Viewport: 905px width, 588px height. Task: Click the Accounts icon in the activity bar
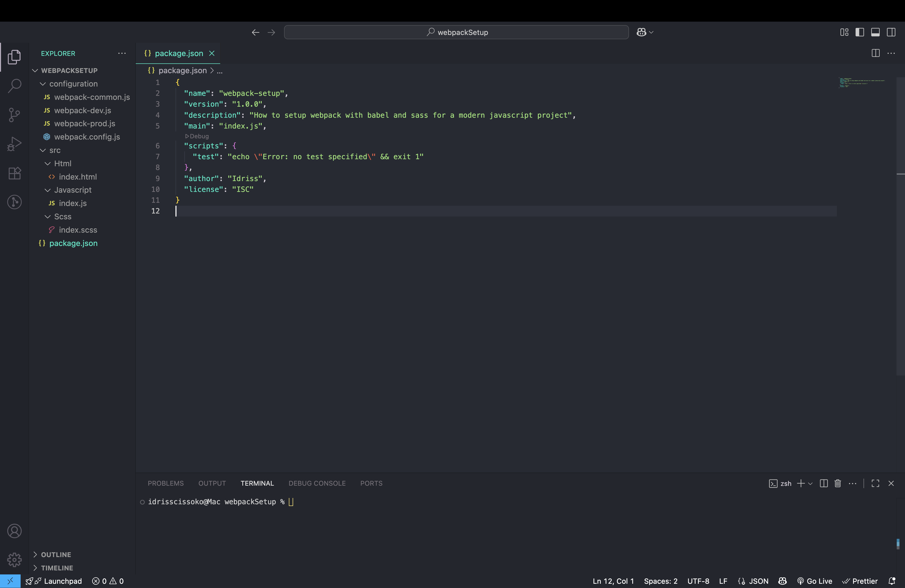14,531
